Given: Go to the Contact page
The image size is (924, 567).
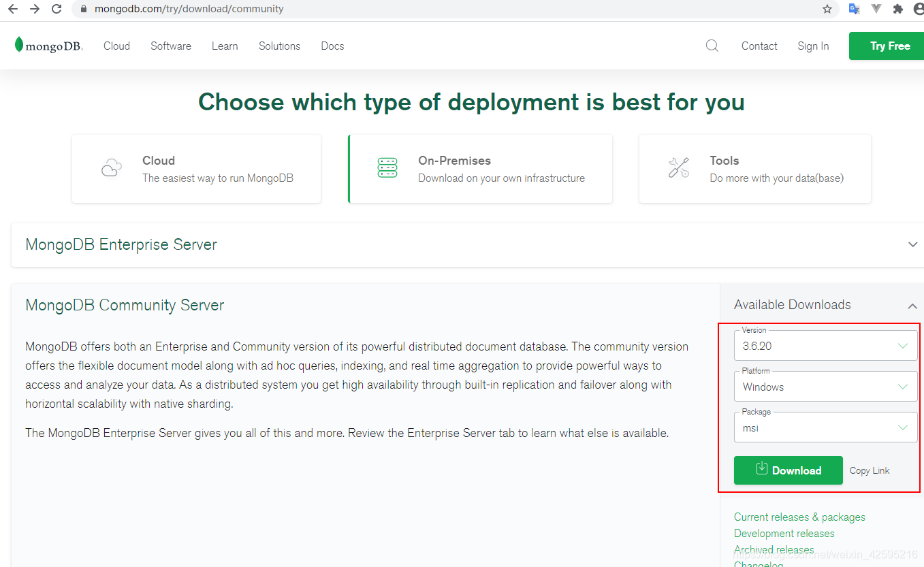Looking at the screenshot, I should tap(759, 46).
